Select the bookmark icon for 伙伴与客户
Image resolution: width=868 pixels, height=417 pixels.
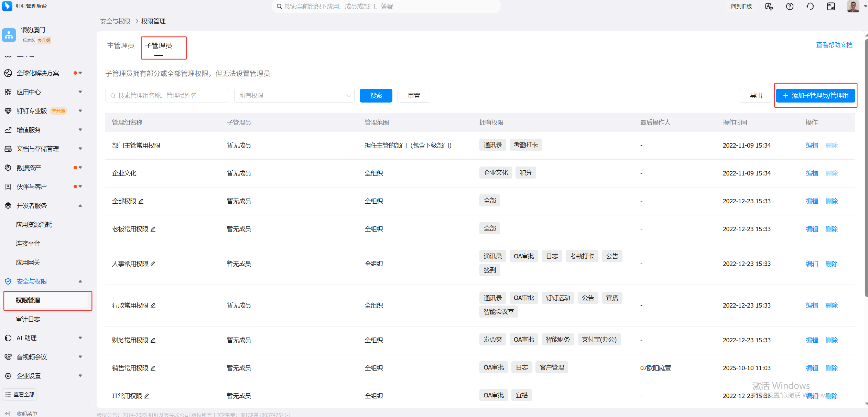8,186
